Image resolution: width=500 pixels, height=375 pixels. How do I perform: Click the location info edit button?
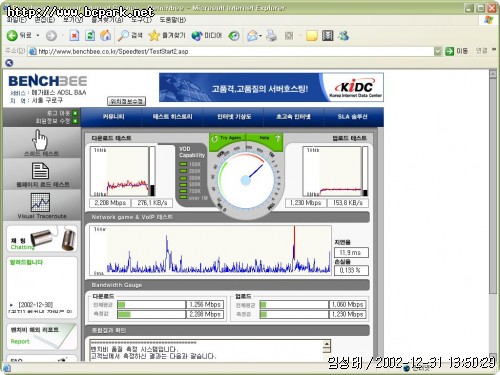pyautogui.click(x=126, y=101)
